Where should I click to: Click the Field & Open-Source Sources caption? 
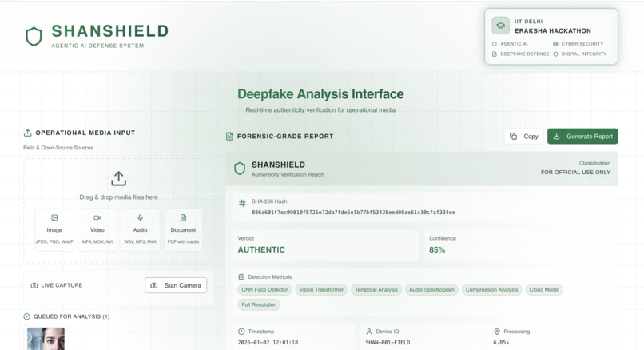[58, 148]
